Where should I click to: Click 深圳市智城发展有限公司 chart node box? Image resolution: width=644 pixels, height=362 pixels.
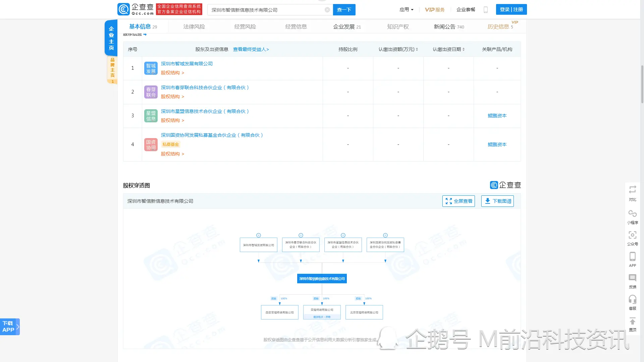259,245
